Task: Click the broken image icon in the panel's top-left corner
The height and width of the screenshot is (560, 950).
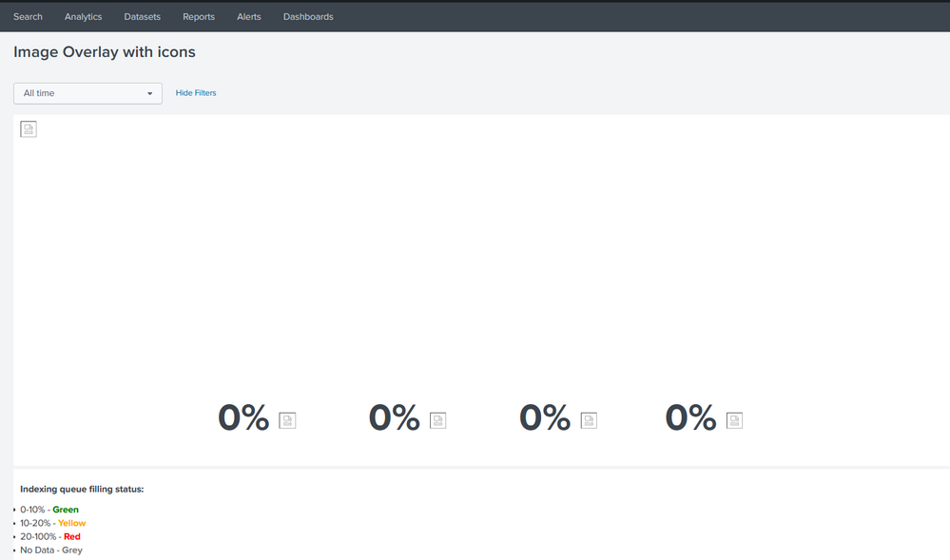Action: coord(29,129)
